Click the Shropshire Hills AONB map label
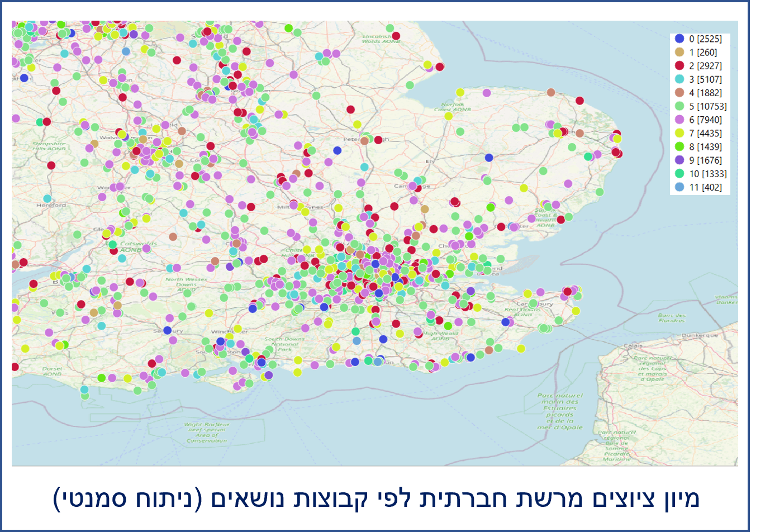This screenshot has width=770, height=532. coord(49,146)
